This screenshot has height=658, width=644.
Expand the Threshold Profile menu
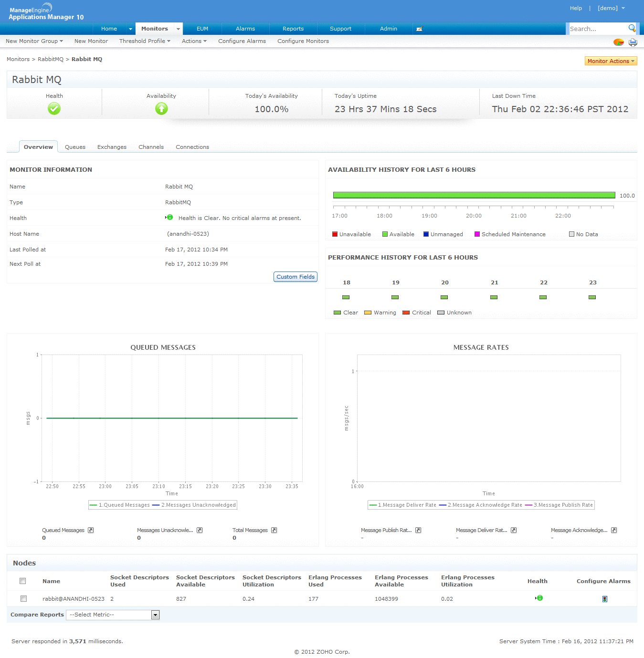(x=145, y=41)
